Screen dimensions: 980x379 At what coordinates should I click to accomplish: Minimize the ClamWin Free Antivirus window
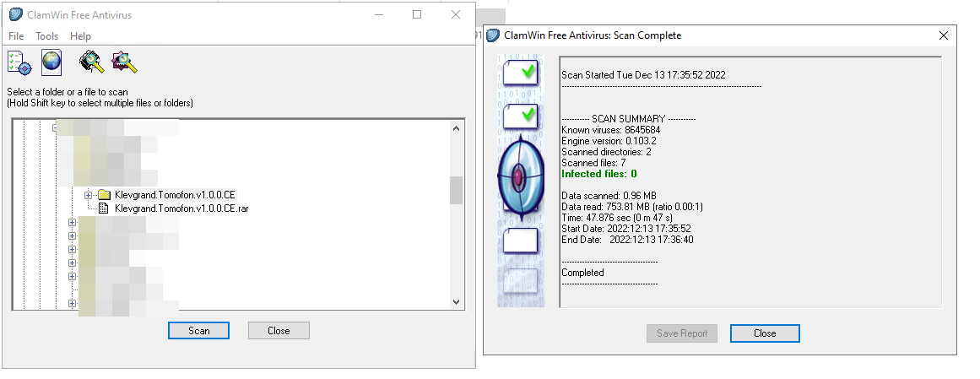(x=378, y=14)
